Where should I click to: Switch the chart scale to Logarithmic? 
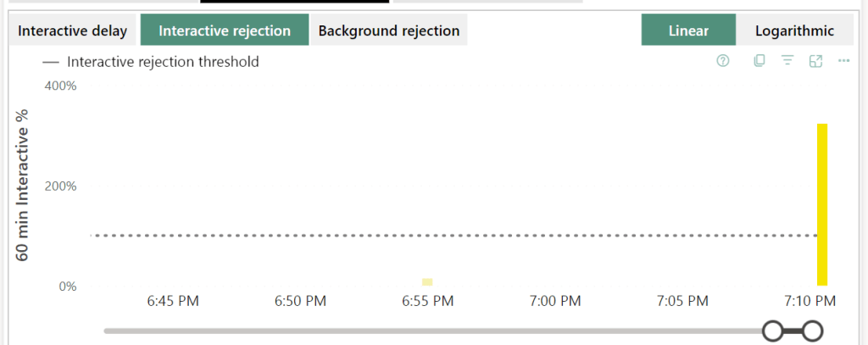pos(794,31)
